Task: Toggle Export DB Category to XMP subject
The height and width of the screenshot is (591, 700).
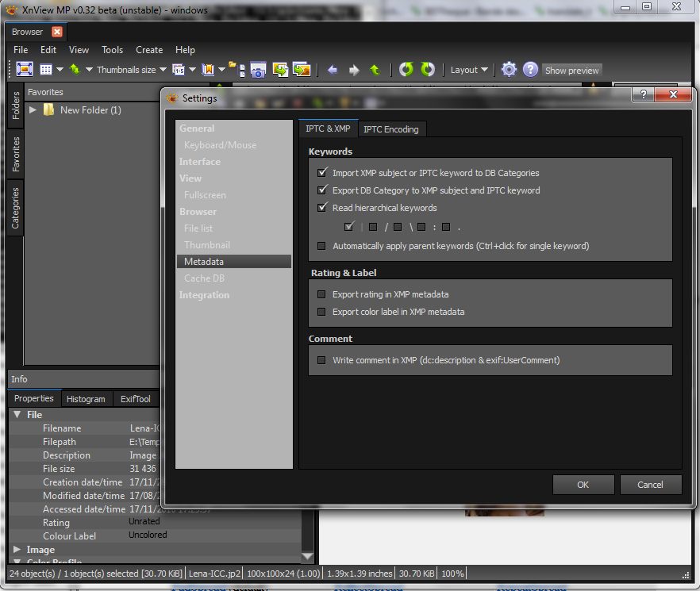Action: [322, 190]
